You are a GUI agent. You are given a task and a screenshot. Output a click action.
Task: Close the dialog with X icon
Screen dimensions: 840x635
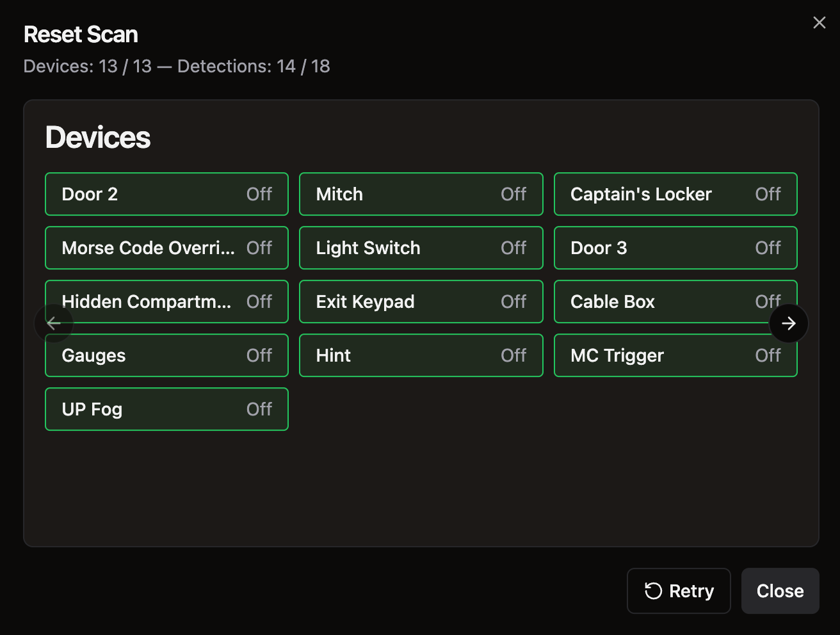[819, 23]
